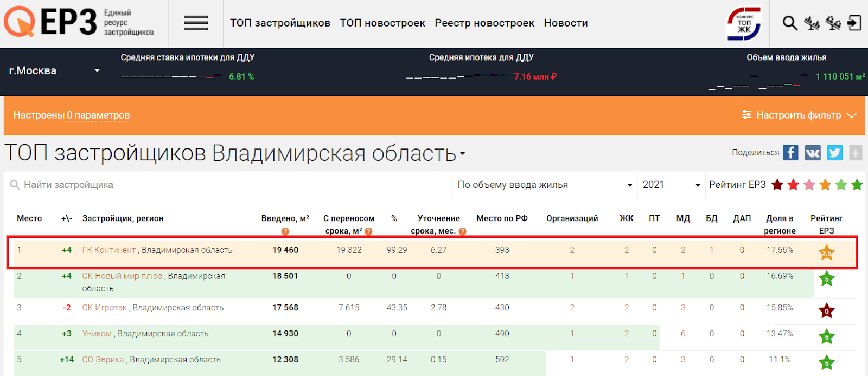Viewport: 868px width, 376px height.
Task: Toggle the orange star rating filter
Action: [825, 185]
